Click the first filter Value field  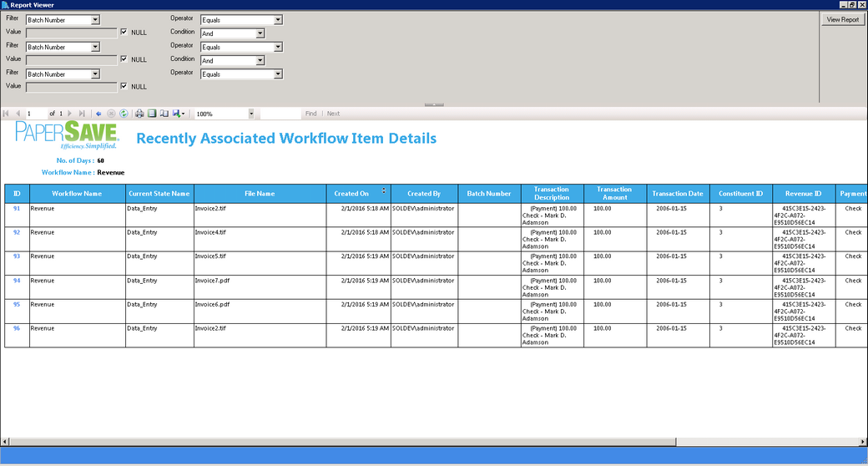pyautogui.click(x=72, y=33)
